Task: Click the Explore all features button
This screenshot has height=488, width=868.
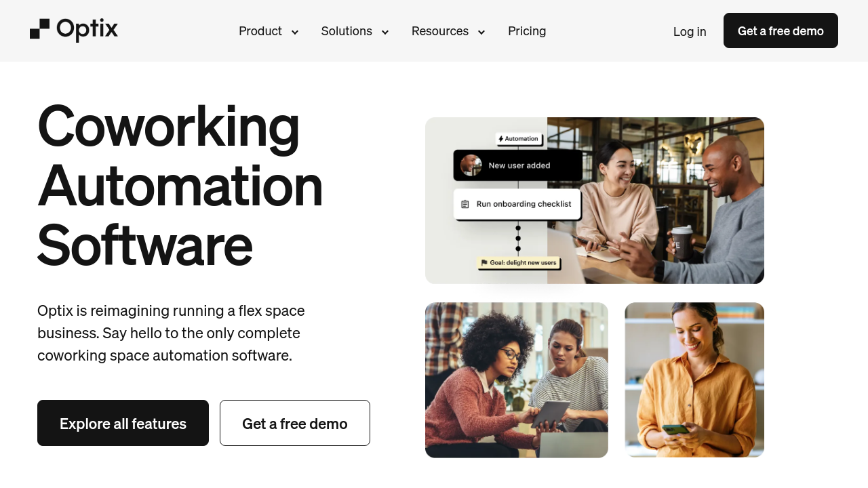Action: (123, 423)
